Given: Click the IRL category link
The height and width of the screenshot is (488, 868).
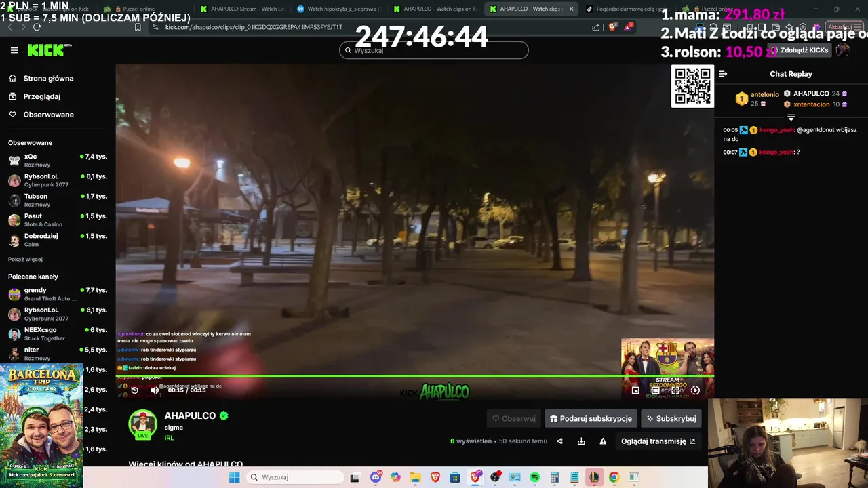Looking at the screenshot, I should point(169,438).
